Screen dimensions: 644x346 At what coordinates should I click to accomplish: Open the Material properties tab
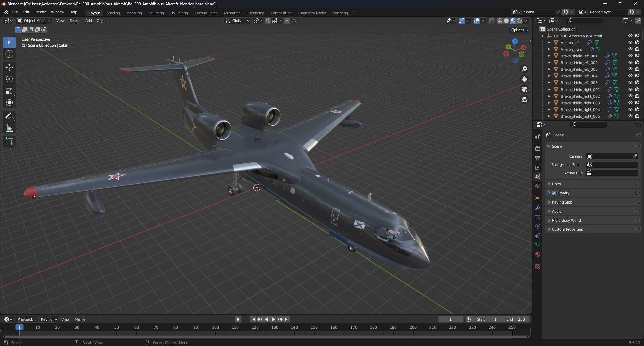coord(538,254)
